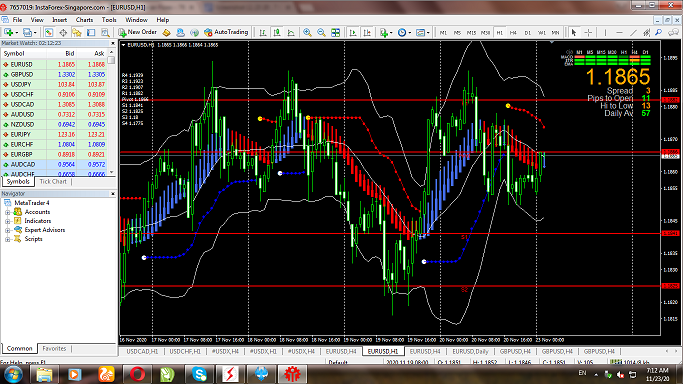Open the Periods clock dropdown arrow
683x384 pixels.
(409, 33)
